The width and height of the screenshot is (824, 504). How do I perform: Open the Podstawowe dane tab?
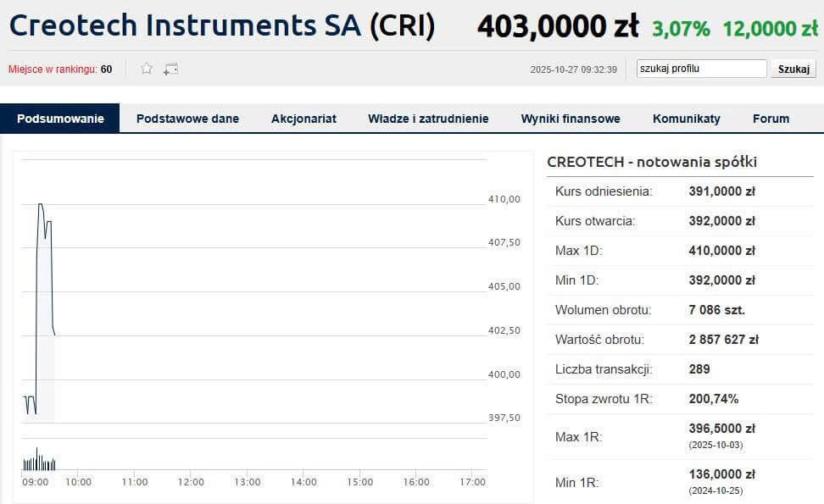[x=187, y=119]
